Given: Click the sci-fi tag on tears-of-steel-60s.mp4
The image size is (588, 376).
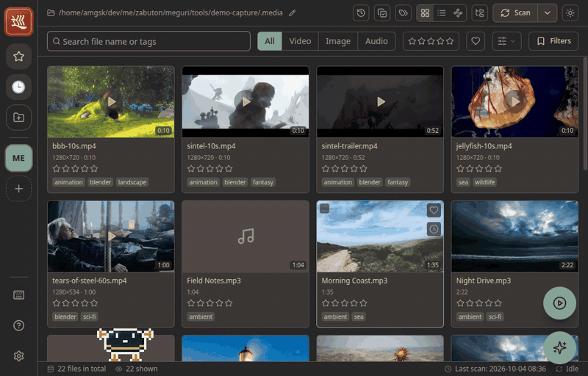Looking at the screenshot, I should click(x=89, y=317).
